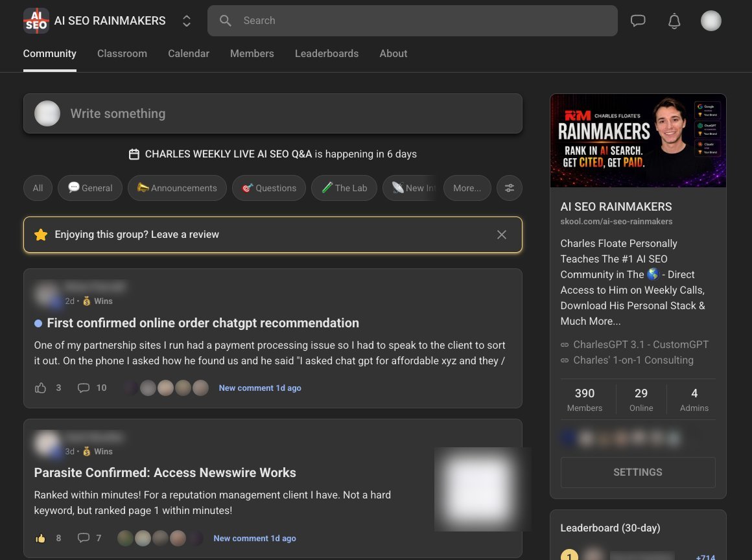Click AI SEO RAINMAKERS sidebar title
The image size is (752, 560).
tap(616, 207)
